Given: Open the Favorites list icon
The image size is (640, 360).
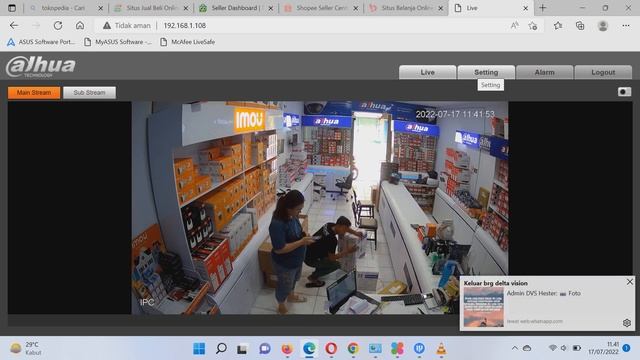Looking at the screenshot, I should click(558, 25).
